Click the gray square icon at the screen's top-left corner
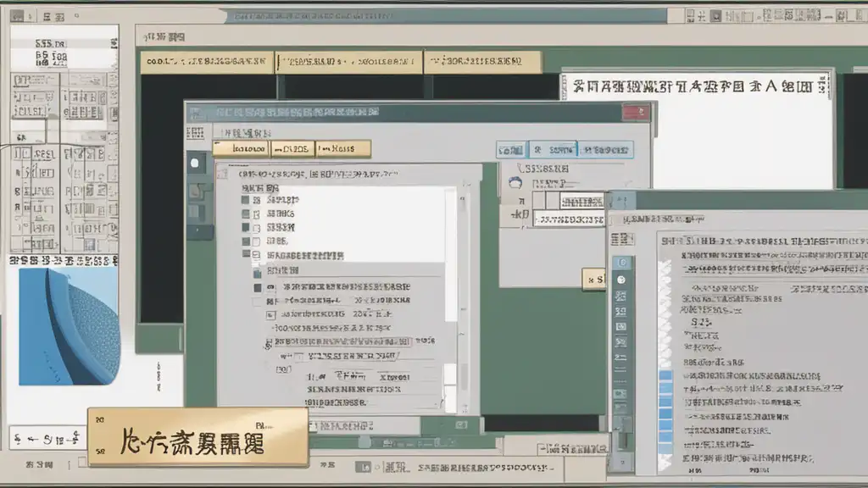Image resolution: width=868 pixels, height=488 pixels. coord(17,16)
